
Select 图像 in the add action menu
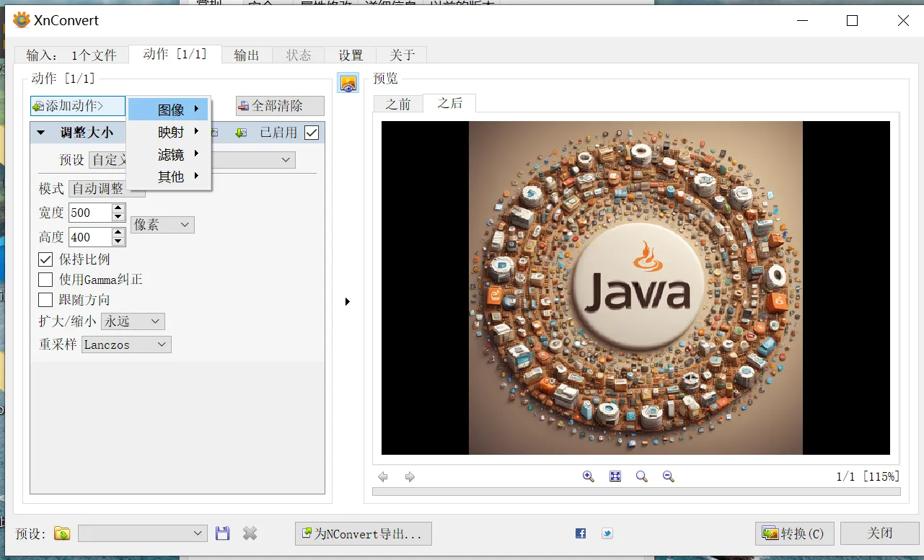point(169,110)
